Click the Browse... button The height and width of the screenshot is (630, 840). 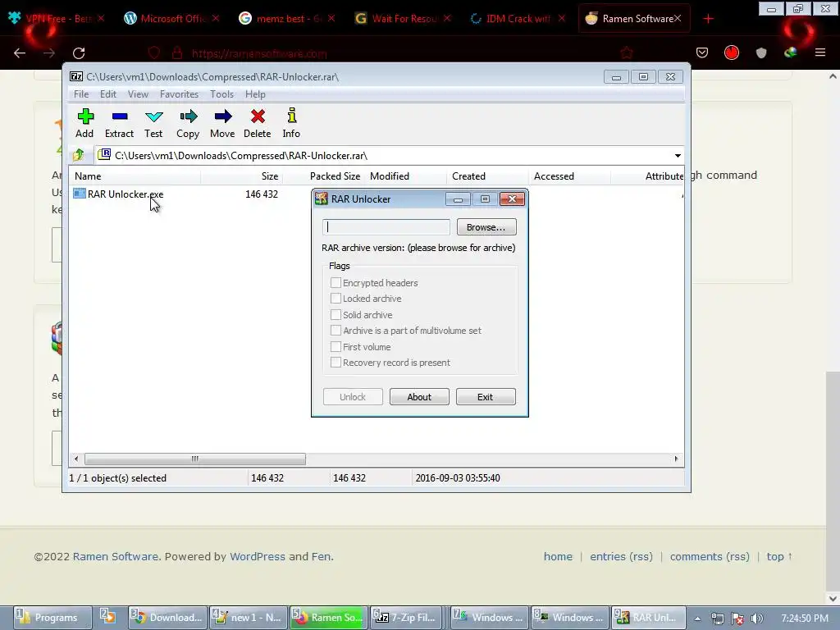point(486,227)
